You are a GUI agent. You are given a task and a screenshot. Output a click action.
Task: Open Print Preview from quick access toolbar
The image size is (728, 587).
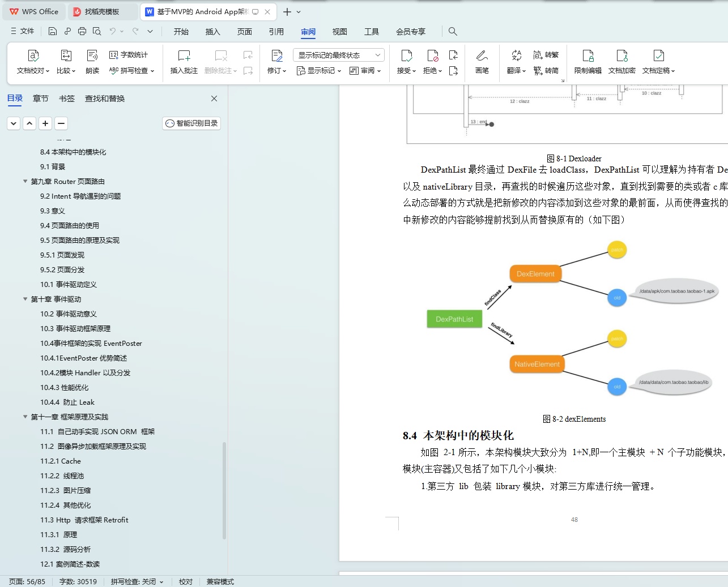[97, 31]
